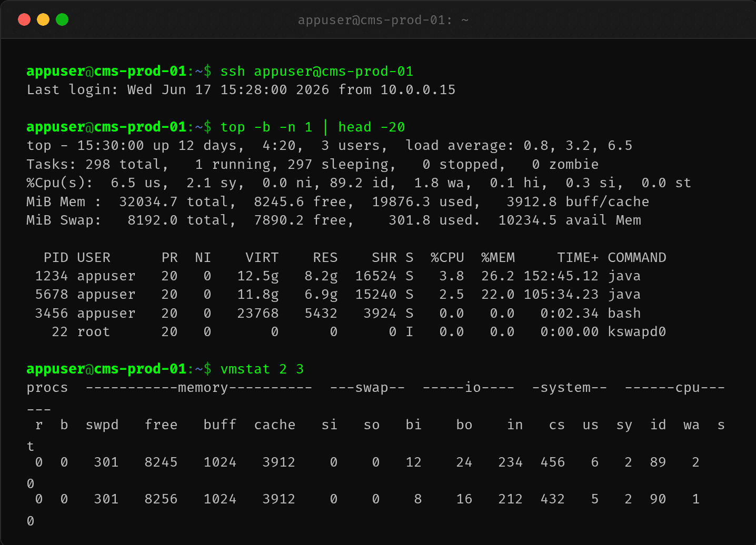Click the green maximize window button
756x545 pixels.
(x=62, y=19)
